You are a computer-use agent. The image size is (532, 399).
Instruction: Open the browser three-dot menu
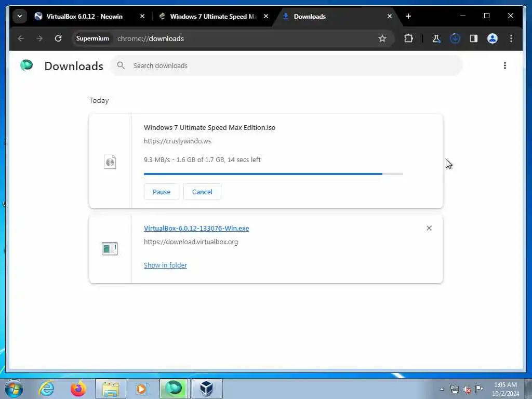(x=511, y=38)
